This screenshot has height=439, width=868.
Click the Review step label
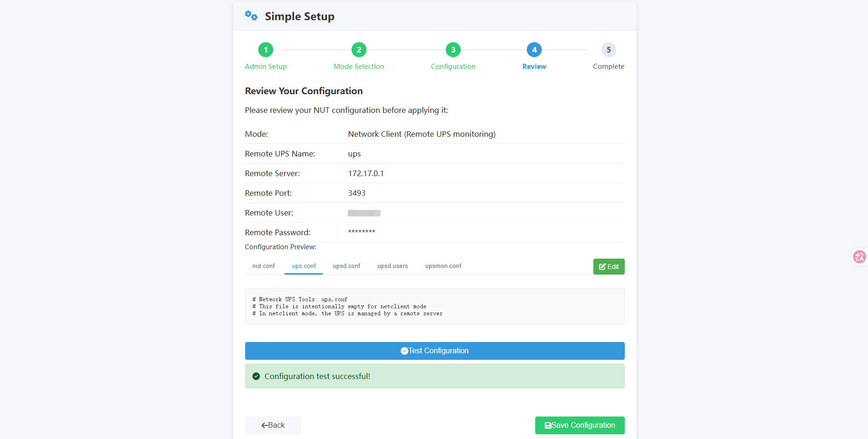pos(534,67)
